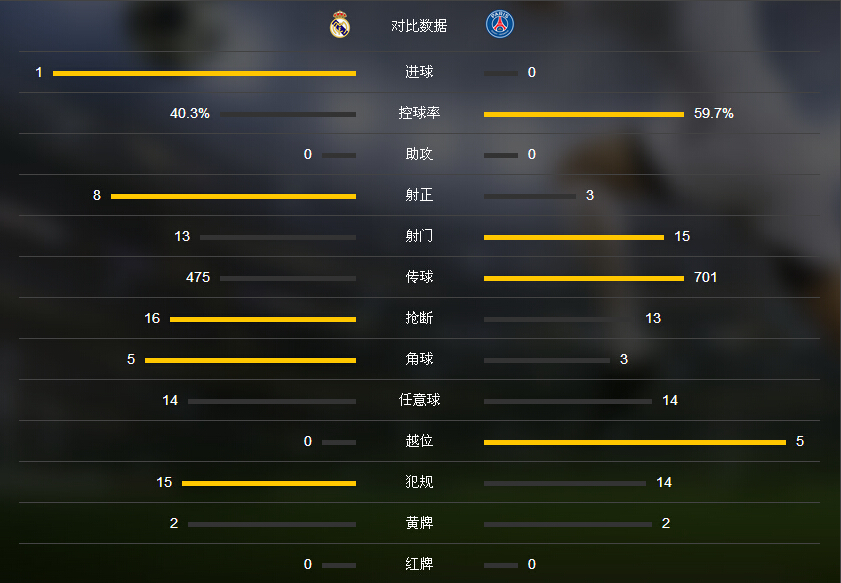Viewport: 841px width, 583px height.
Task: Click the yellow bar for 8 shots on target
Action: coord(233,196)
